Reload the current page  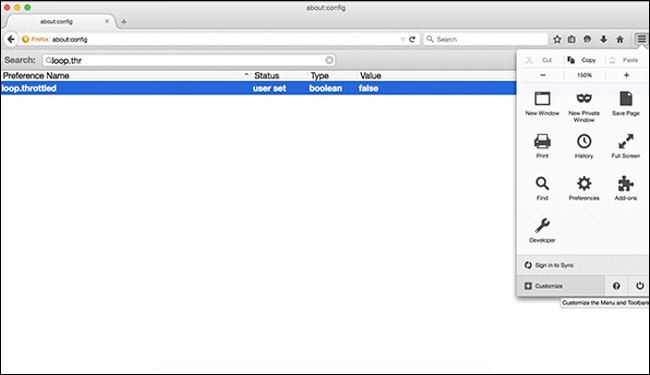pos(412,39)
